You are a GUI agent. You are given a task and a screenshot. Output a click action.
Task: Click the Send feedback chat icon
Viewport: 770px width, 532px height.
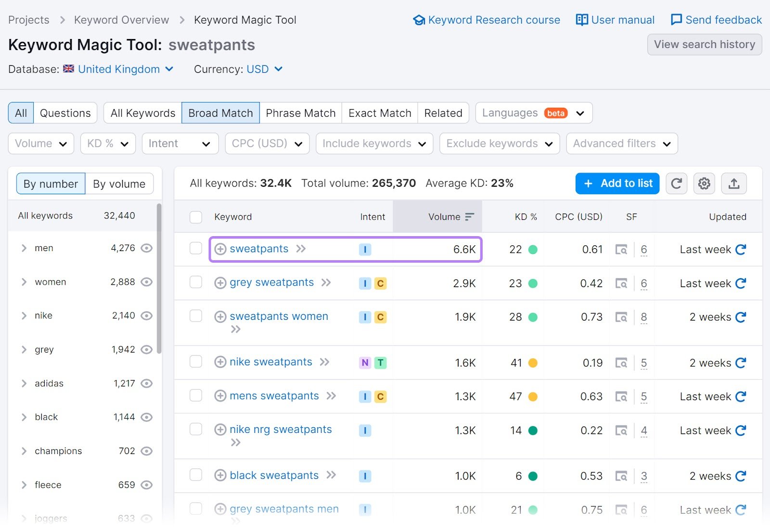coord(676,20)
